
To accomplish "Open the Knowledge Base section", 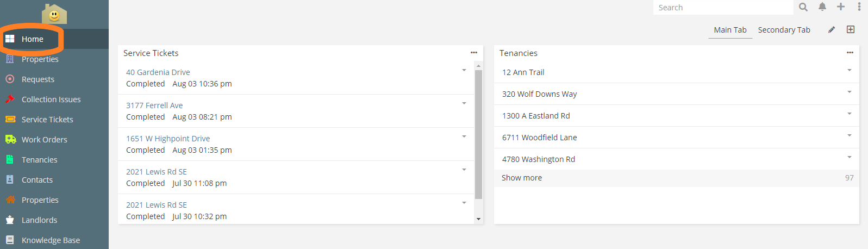I will [x=51, y=240].
